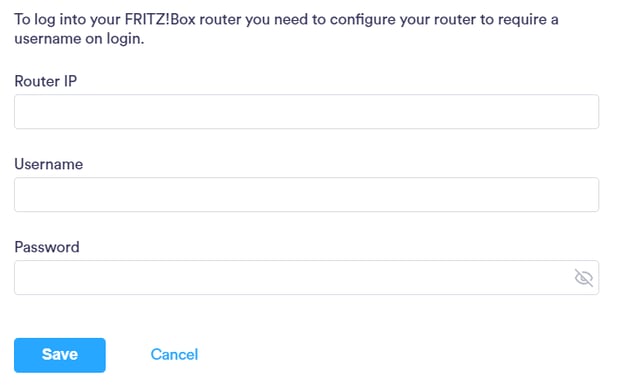Click the Router IP label

point(46,81)
